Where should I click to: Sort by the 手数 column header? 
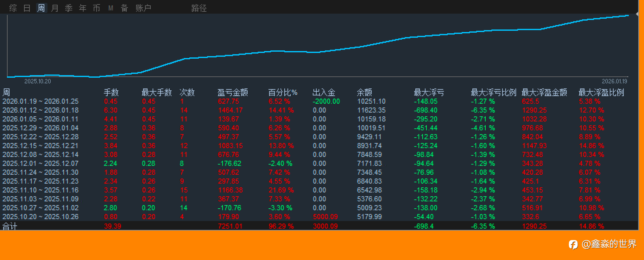pyautogui.click(x=111, y=92)
